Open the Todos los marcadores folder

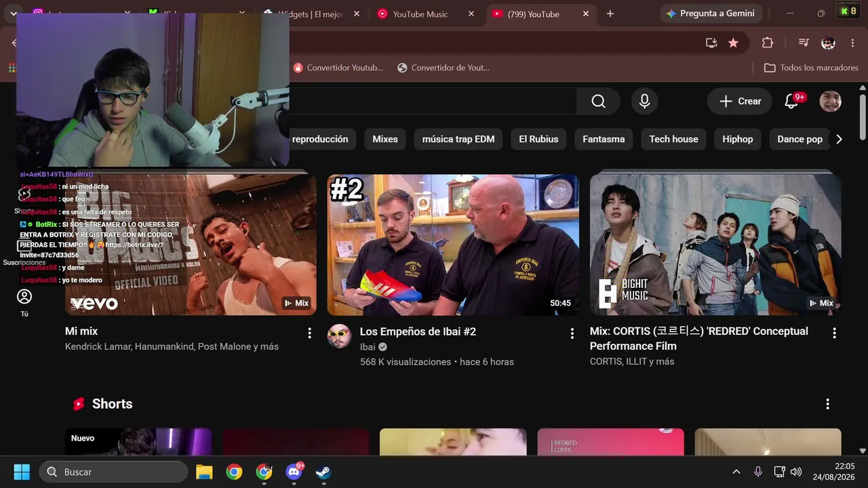click(811, 68)
